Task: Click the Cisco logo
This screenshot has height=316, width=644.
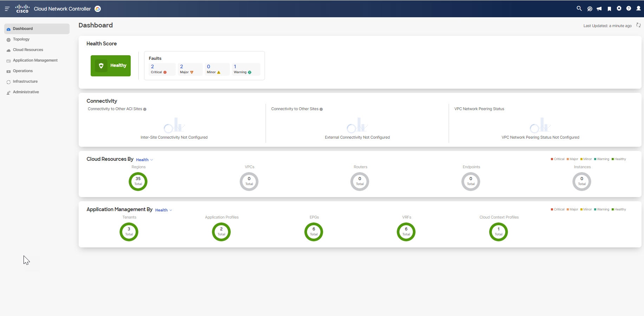Action: (22, 9)
